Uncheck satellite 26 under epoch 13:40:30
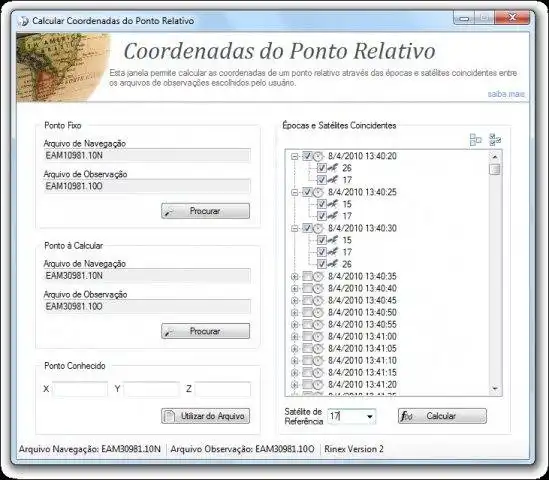Image resolution: width=549 pixels, height=480 pixels. (x=322, y=264)
